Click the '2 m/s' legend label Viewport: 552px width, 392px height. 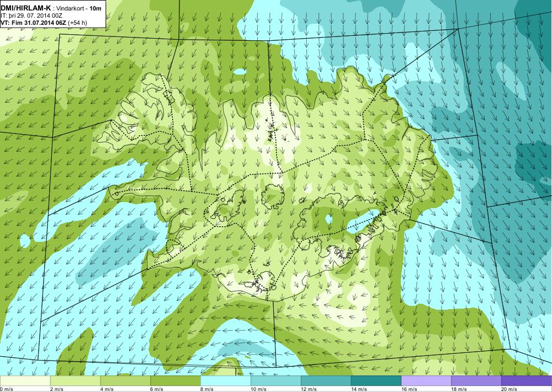point(57,389)
